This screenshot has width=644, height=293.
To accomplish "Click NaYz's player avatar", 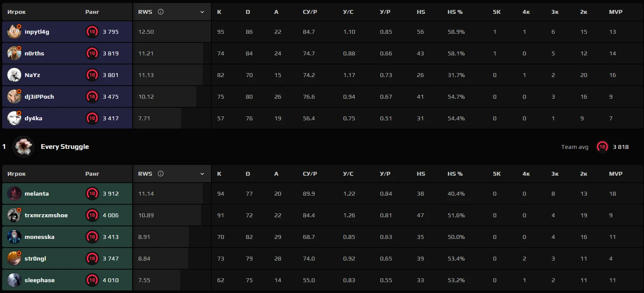I will (x=14, y=75).
